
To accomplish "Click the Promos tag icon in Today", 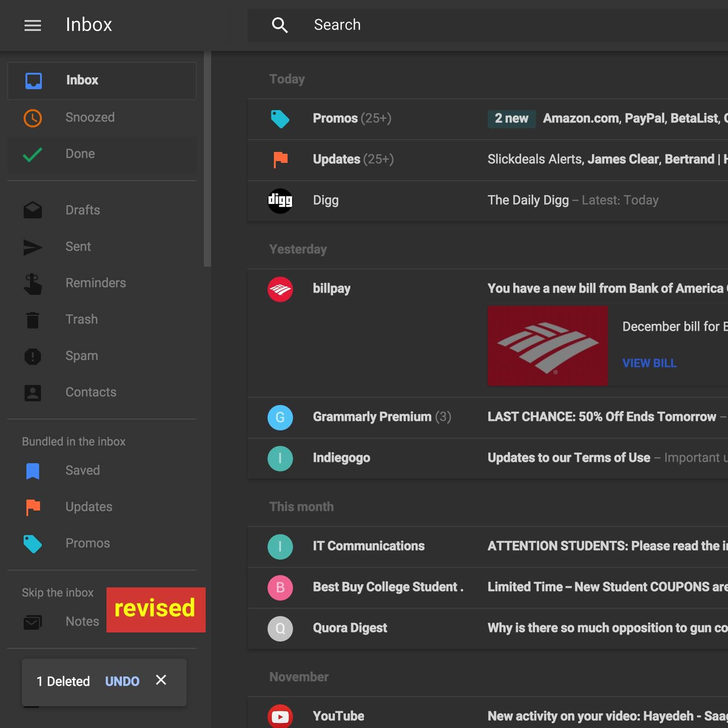I will point(280,119).
